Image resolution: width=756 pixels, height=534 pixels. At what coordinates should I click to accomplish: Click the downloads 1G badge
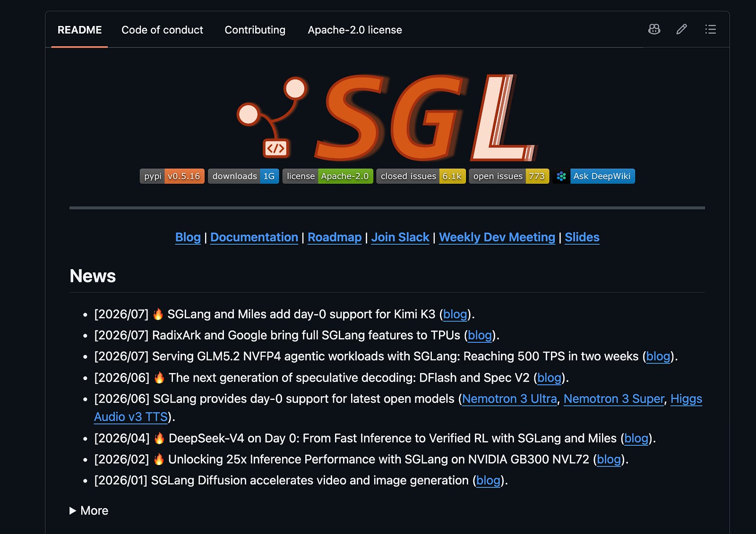point(243,176)
